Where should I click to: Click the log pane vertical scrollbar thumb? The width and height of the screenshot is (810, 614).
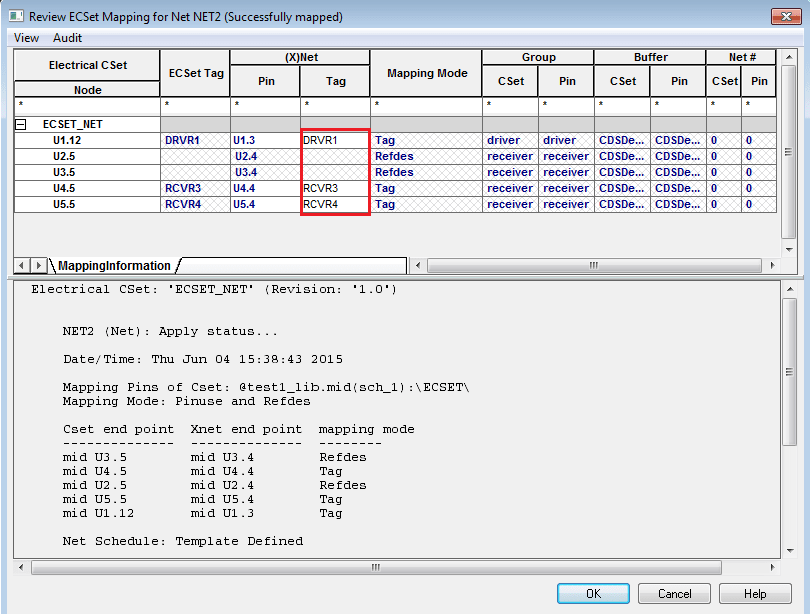pyautogui.click(x=789, y=372)
